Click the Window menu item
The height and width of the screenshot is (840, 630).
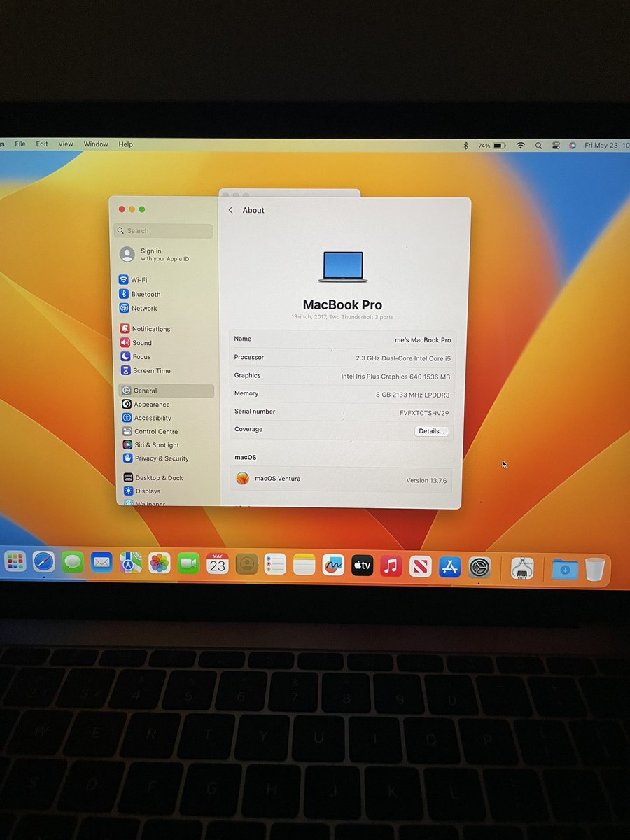click(x=95, y=144)
